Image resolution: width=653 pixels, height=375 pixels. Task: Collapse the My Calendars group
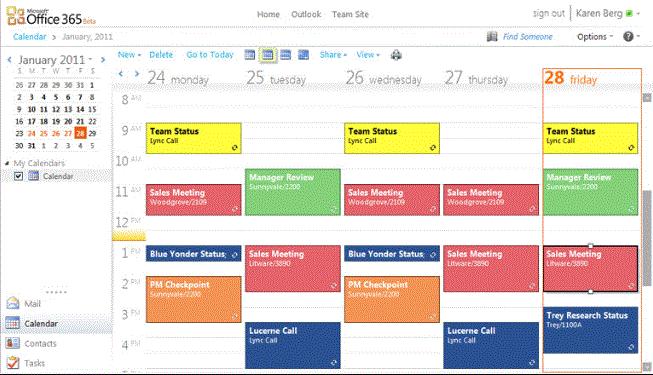click(7, 163)
